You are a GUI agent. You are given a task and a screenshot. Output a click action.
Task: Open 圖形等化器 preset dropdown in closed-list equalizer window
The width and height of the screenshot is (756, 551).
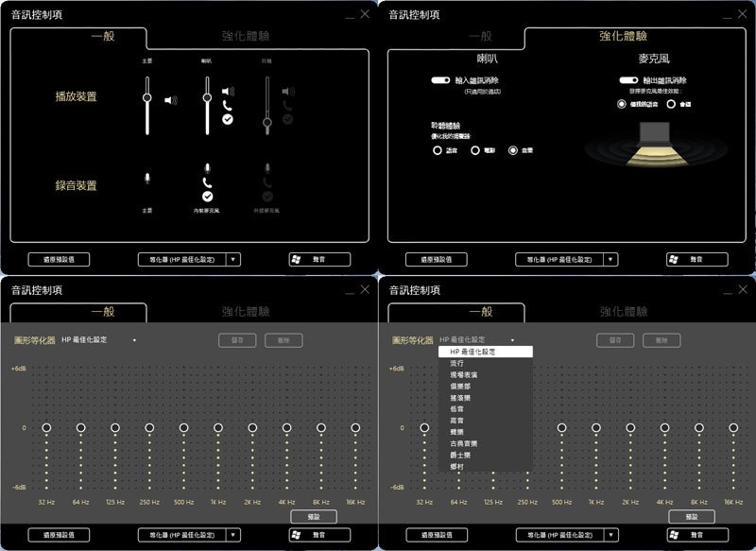(x=134, y=340)
